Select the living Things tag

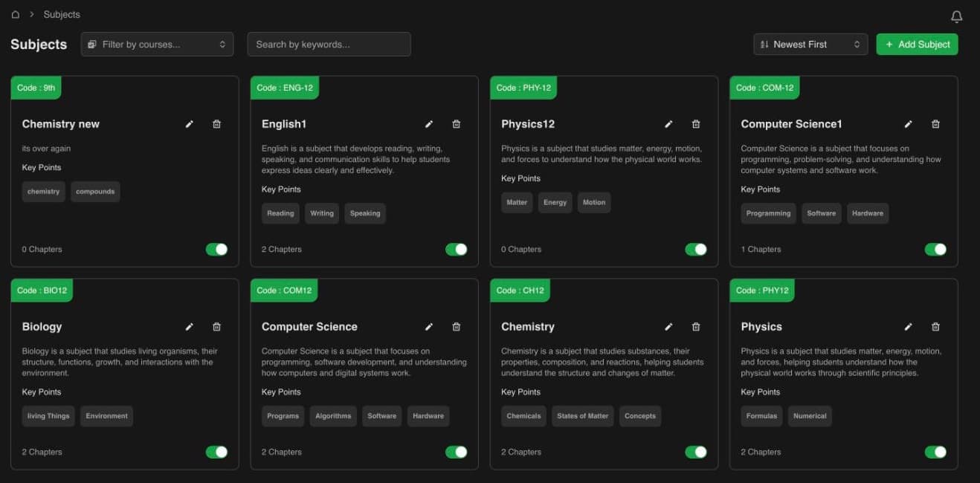[x=48, y=416]
